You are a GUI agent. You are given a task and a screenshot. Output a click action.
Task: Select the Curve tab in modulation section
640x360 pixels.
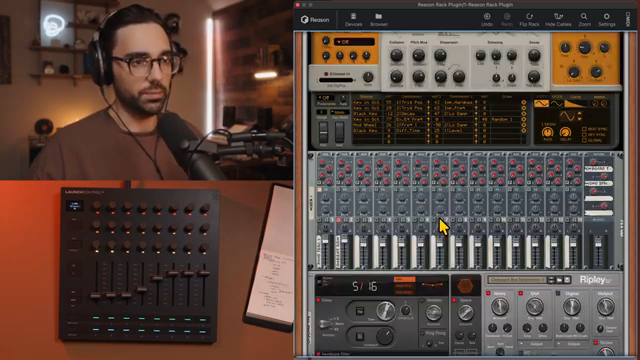tap(576, 104)
